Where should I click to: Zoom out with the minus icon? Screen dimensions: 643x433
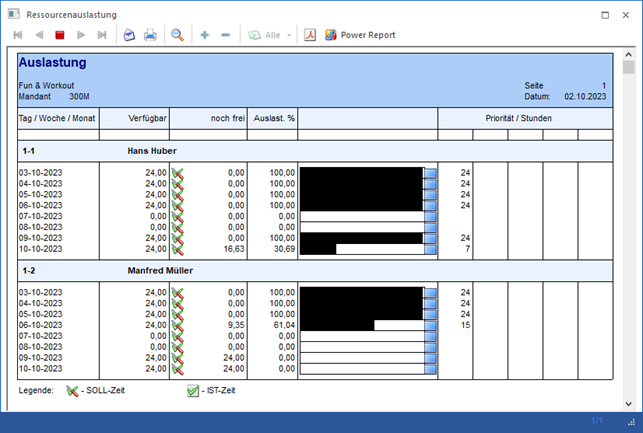[225, 35]
